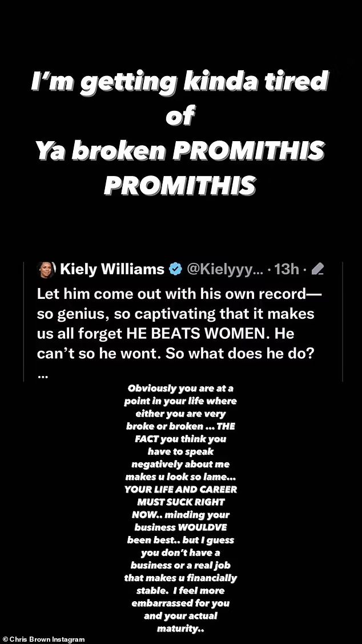Image resolution: width=362 pixels, height=644 pixels.
Task: Click the 'MUST SUCK RIGHT' reply line
Action: tap(180, 502)
